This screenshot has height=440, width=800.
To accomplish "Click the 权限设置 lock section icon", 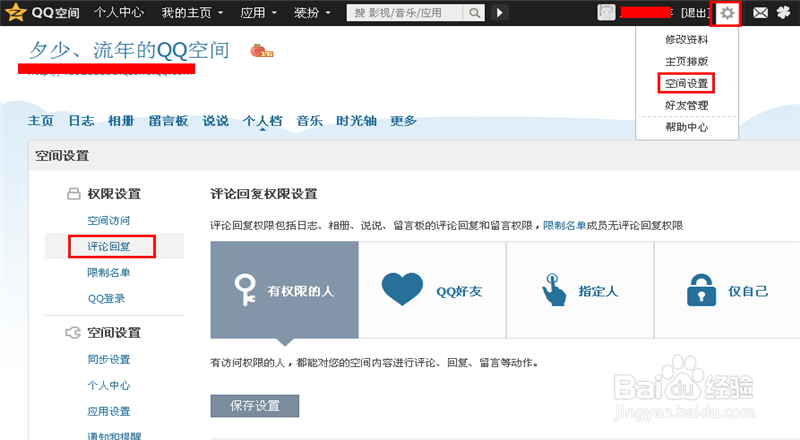I will [x=74, y=193].
